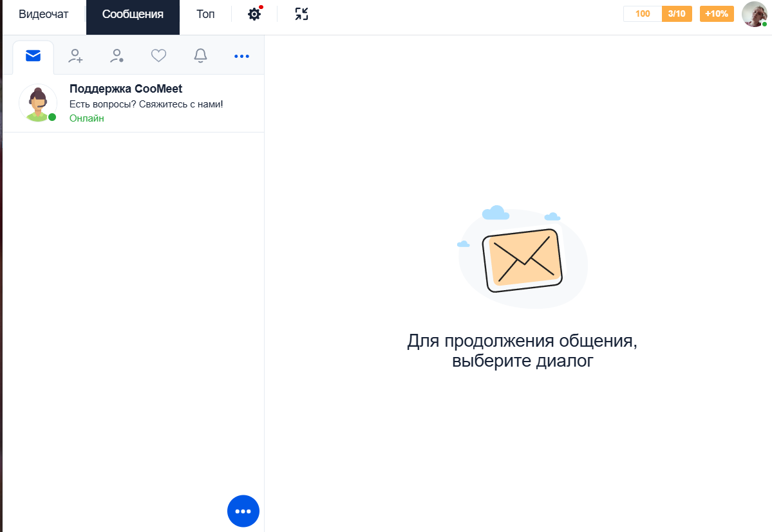Open the Поддержка CooMeet support chat
The width and height of the screenshot is (772, 532).
coord(126,89)
